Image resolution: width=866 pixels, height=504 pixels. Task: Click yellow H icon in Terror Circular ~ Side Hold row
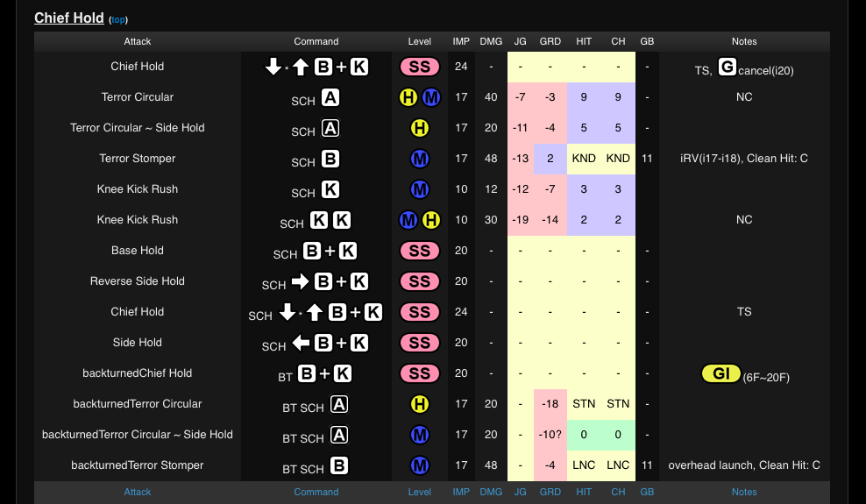pyautogui.click(x=420, y=128)
